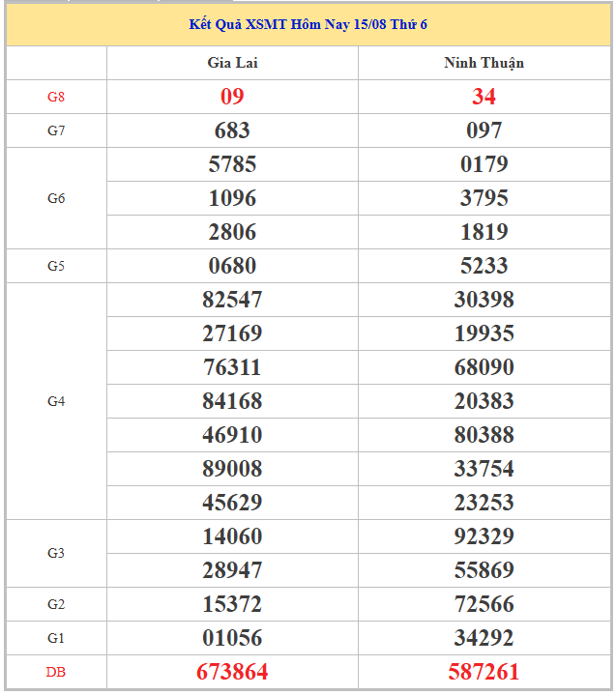
Task: Click the DB special prize label
Action: (56, 672)
